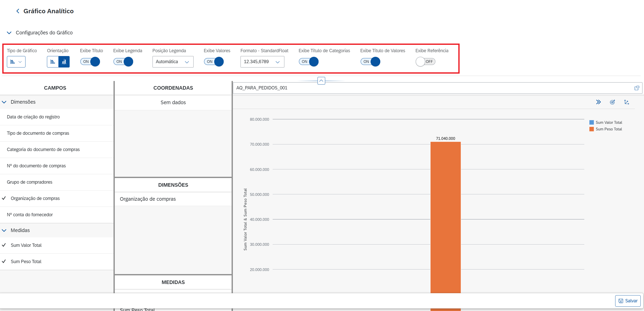This screenshot has height=311, width=644.
Task: Collapse the Dimensões group
Action: tap(4, 102)
